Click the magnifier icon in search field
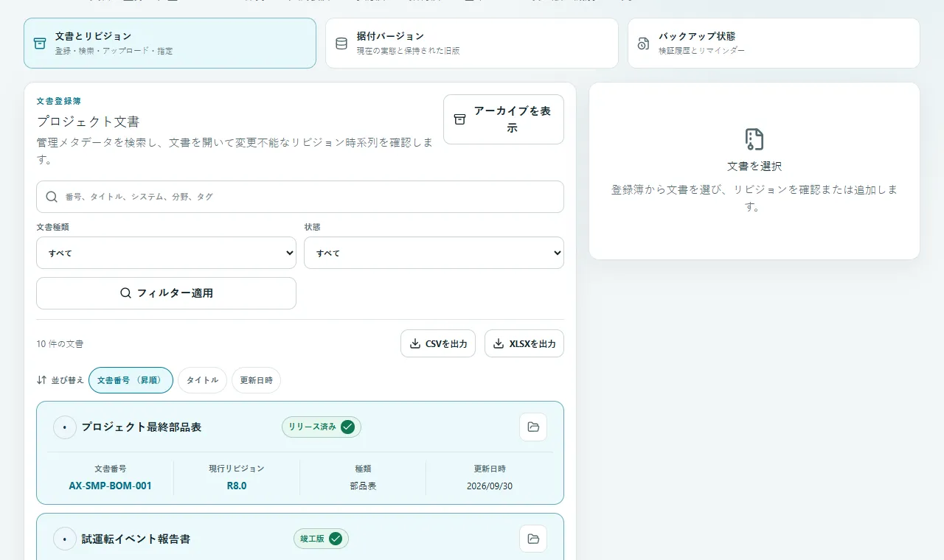Screen dimensions: 944x560 [x=52, y=197]
